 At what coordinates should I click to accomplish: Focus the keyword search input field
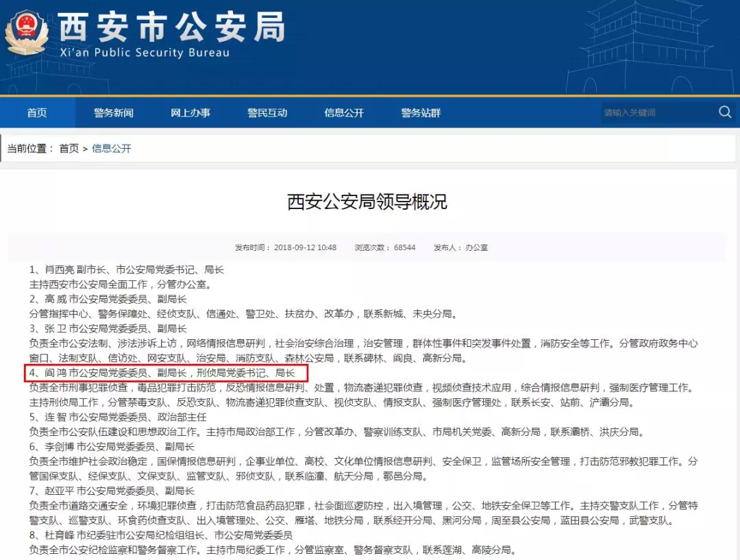658,112
